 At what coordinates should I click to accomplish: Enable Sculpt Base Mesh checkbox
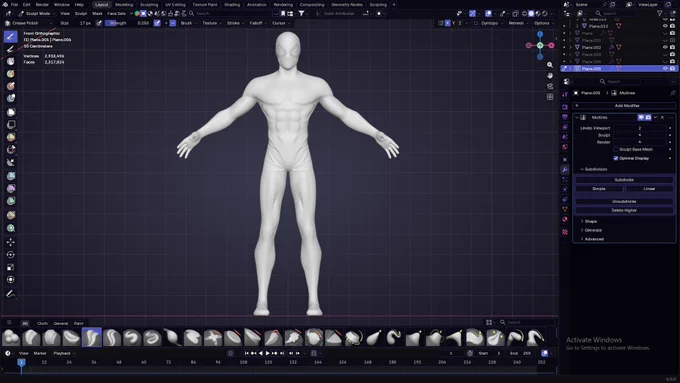616,149
